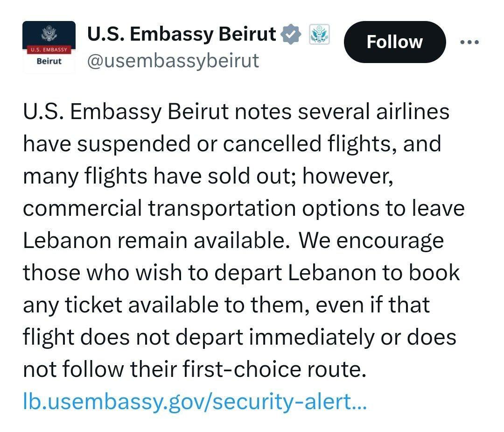Open the three-dot more options menu
This screenshot has width=504, height=432.
click(x=469, y=42)
